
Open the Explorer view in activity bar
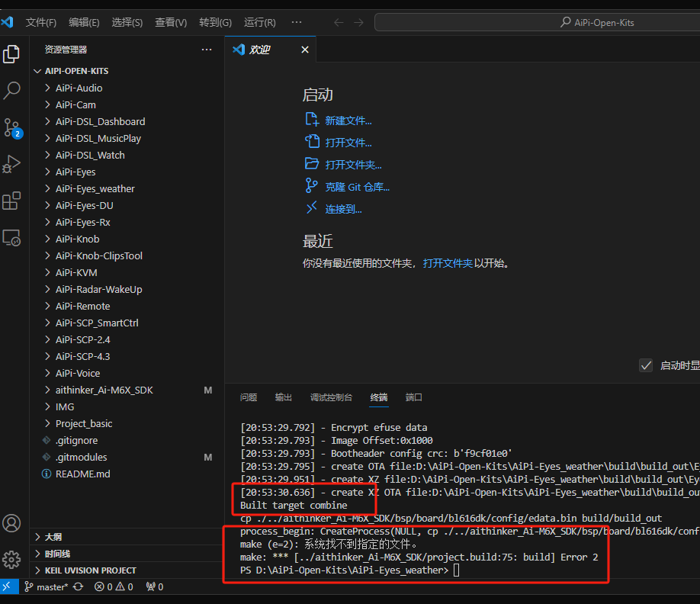tap(11, 54)
